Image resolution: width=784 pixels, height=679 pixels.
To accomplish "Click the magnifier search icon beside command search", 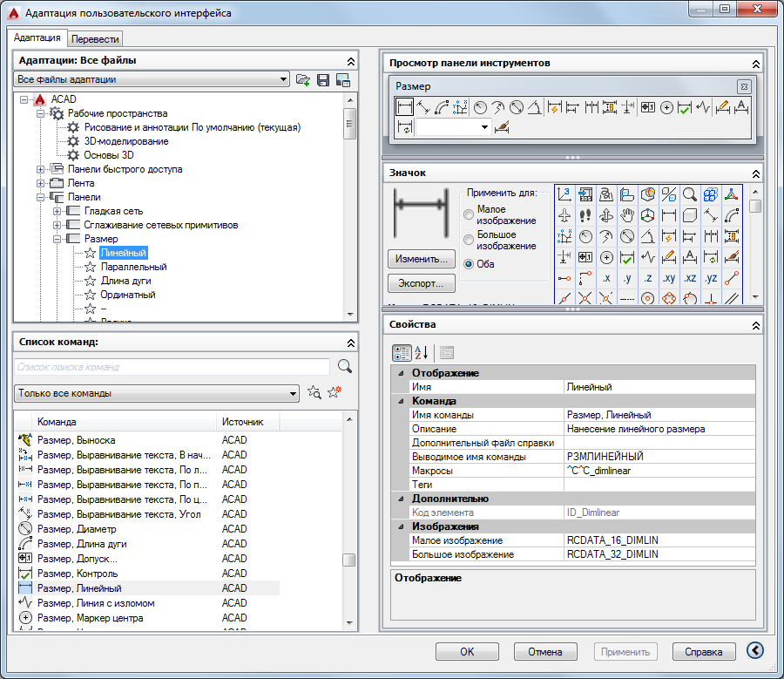I will click(x=344, y=366).
